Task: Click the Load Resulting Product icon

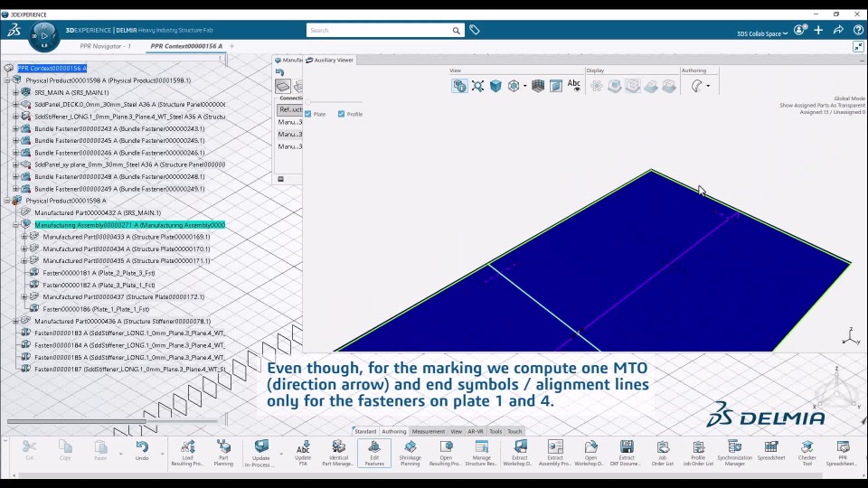Action: pos(187,453)
